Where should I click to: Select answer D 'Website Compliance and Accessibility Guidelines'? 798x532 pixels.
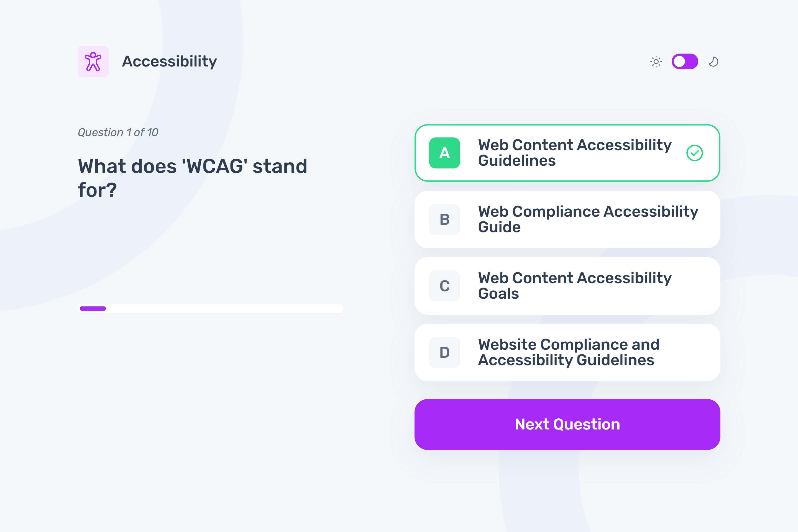click(567, 352)
